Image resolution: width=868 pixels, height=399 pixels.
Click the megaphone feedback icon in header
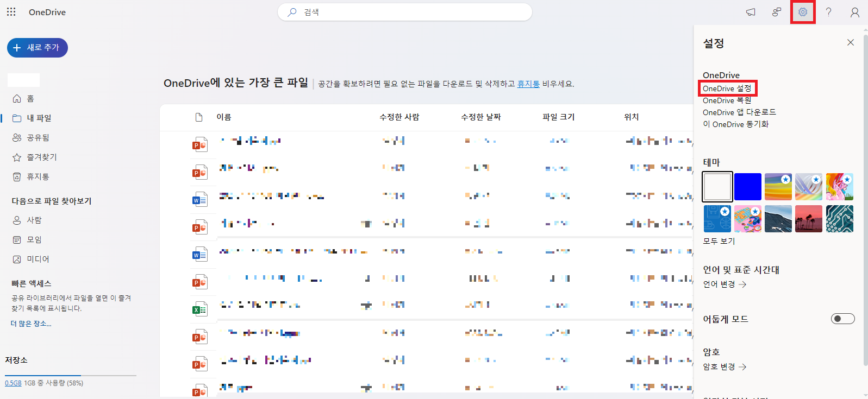click(751, 12)
